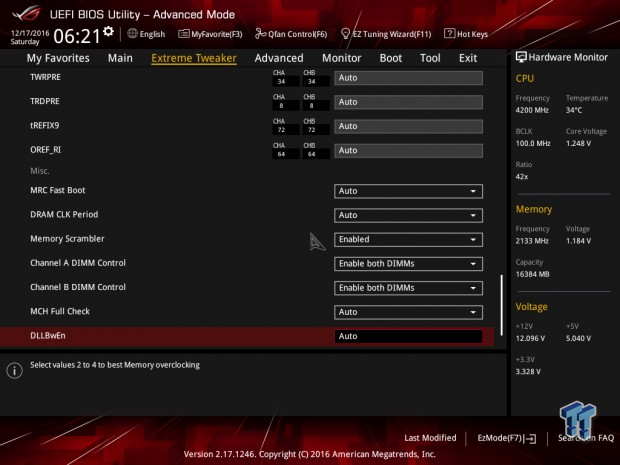Select the Channel B DIMM Control label
Image resolution: width=620 pixels, height=465 pixels.
tap(78, 287)
